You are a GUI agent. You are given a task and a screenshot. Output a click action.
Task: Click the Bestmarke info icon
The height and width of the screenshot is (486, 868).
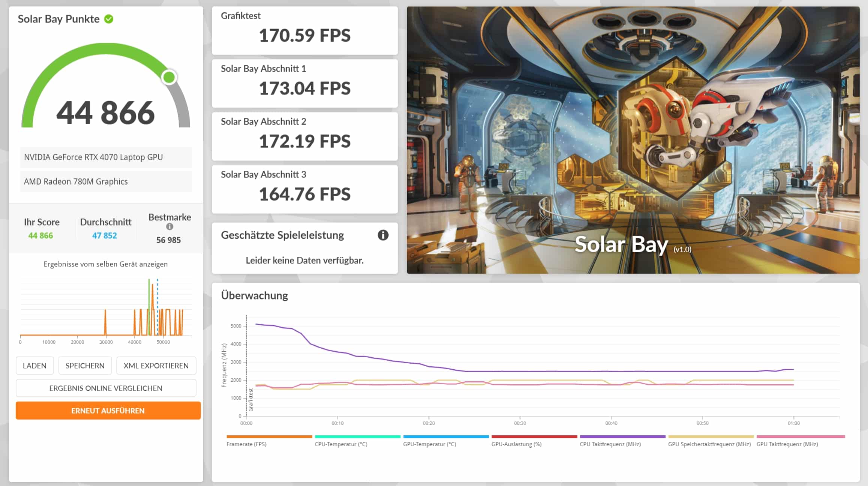coord(170,227)
